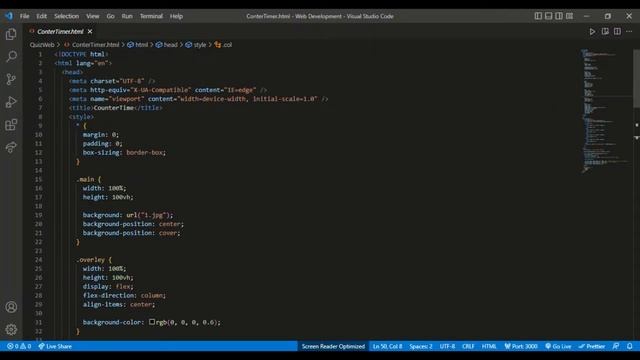Change line ending via CRLF
Image resolution: width=640 pixels, height=360 pixels.
[x=468, y=346]
